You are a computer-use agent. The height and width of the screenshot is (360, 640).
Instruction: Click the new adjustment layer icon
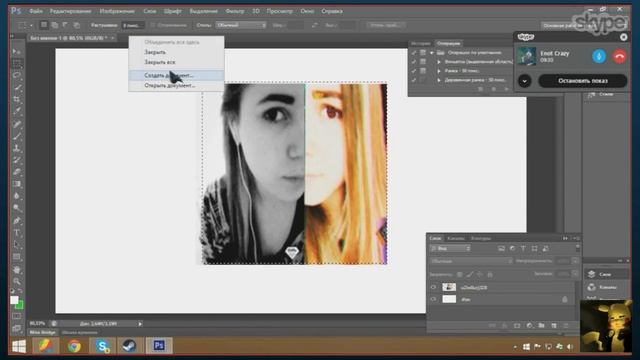point(529,326)
